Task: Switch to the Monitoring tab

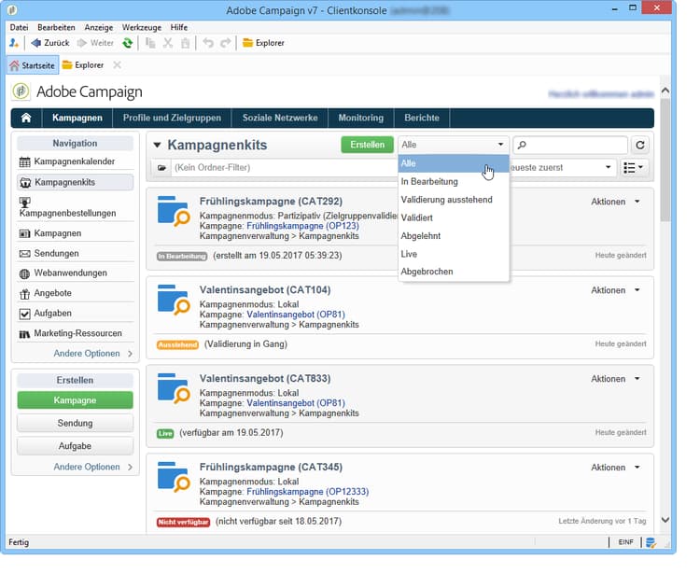Action: [360, 118]
